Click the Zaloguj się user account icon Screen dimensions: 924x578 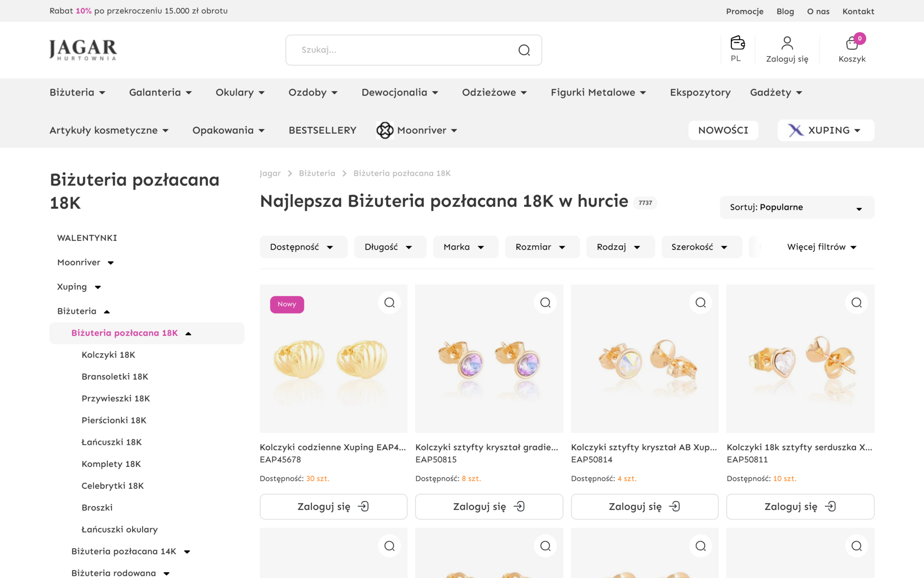(787, 43)
